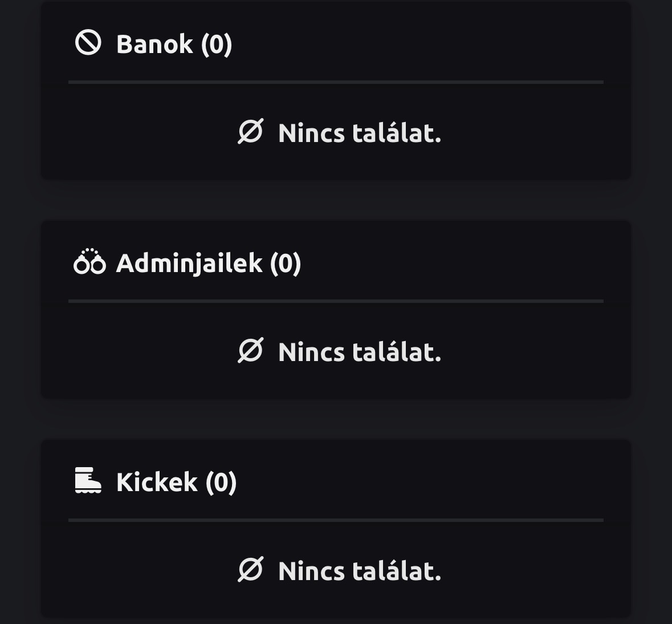The width and height of the screenshot is (672, 624).
Task: Click the (0) count after Banok
Action: click(x=217, y=44)
